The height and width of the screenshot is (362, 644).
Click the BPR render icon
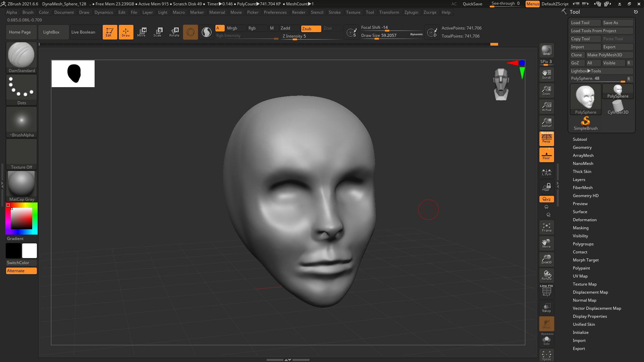[x=546, y=50]
